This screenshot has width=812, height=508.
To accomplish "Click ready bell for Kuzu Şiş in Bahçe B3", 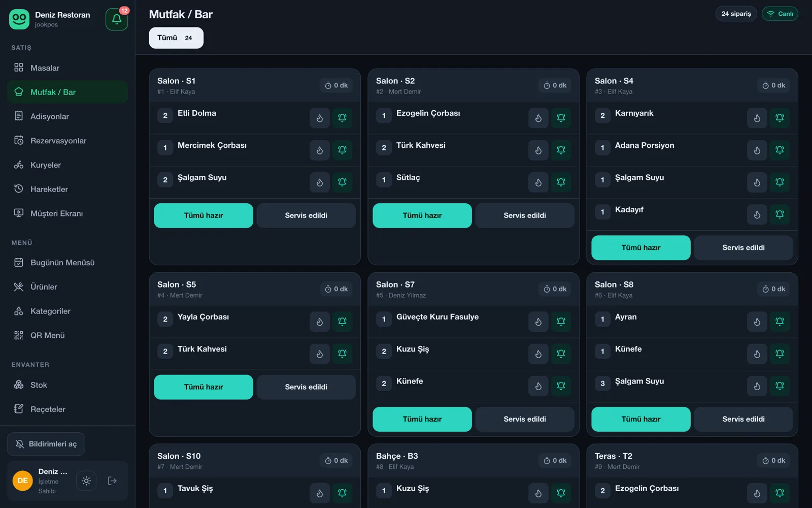I will [x=561, y=493].
